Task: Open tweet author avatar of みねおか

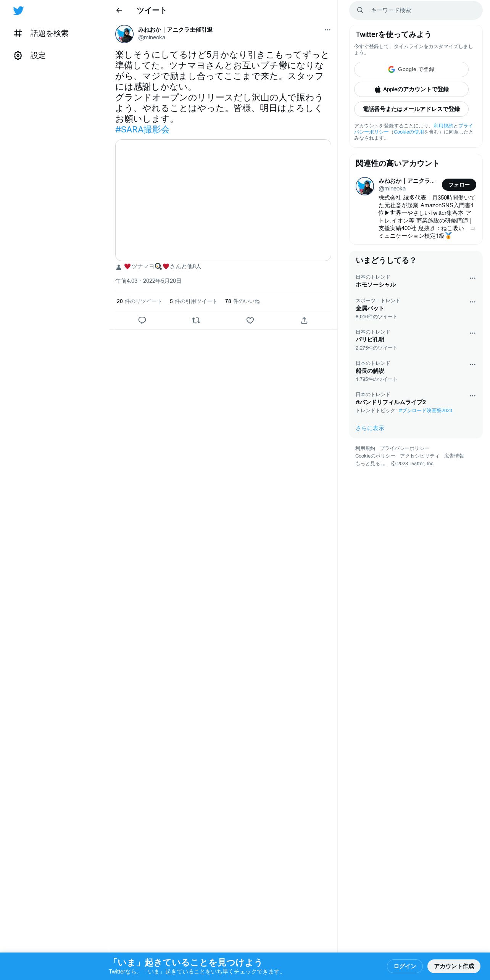Action: (x=124, y=34)
